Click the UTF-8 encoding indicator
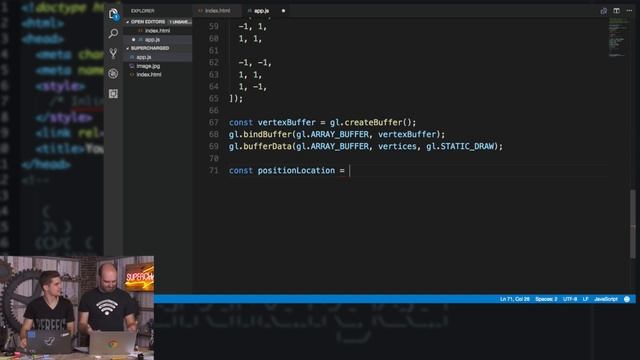Image resolution: width=640 pixels, height=360 pixels. click(x=570, y=299)
